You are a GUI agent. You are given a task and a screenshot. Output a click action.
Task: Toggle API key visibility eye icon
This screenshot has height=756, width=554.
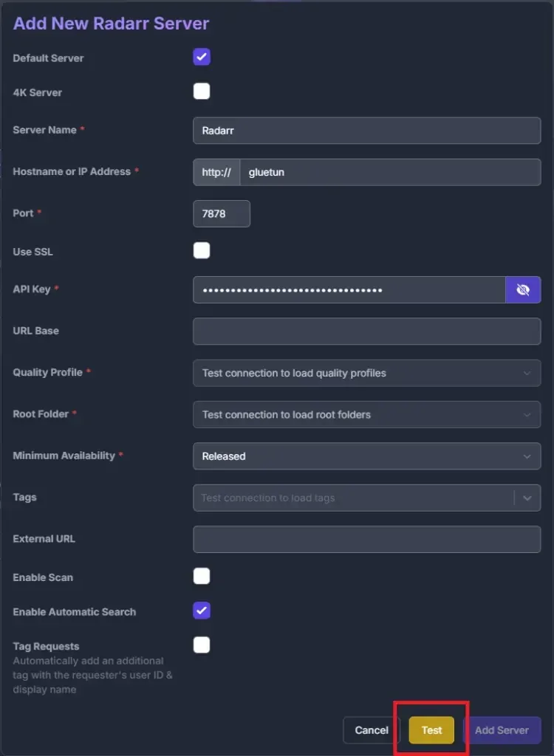tap(523, 290)
